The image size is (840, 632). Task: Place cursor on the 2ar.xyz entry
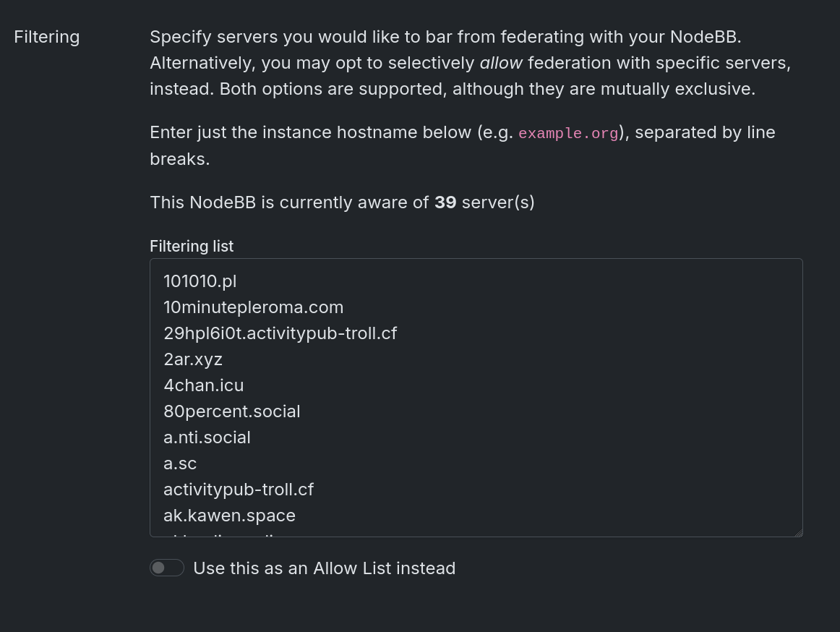[x=193, y=359]
